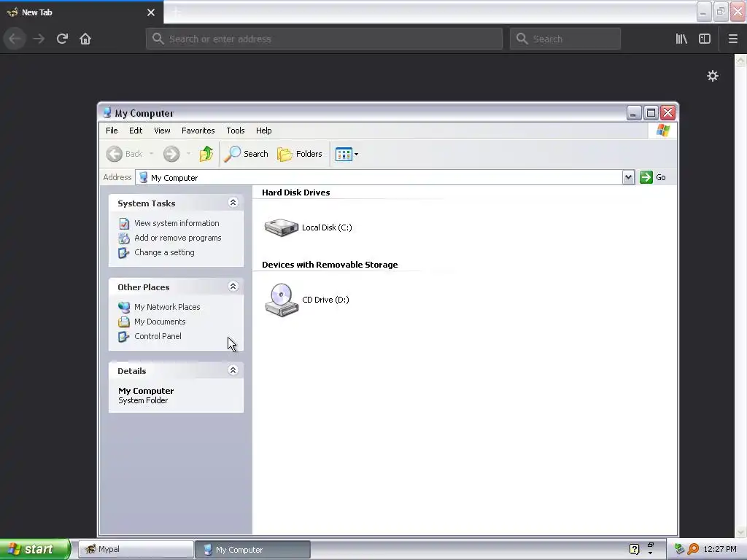The image size is (747, 560).
Task: Select the CD Drive (D:) icon
Action: pos(282,300)
